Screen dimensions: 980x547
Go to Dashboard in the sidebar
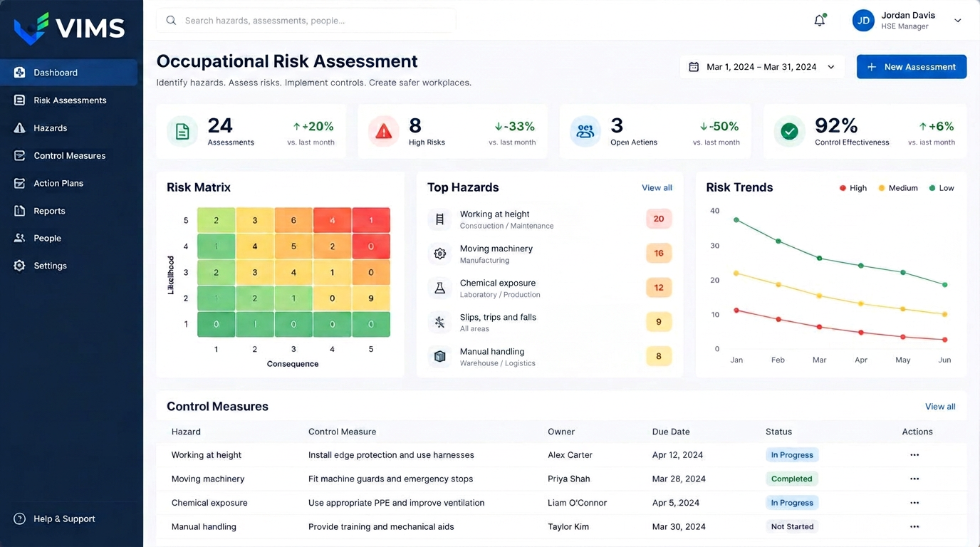[x=69, y=73]
